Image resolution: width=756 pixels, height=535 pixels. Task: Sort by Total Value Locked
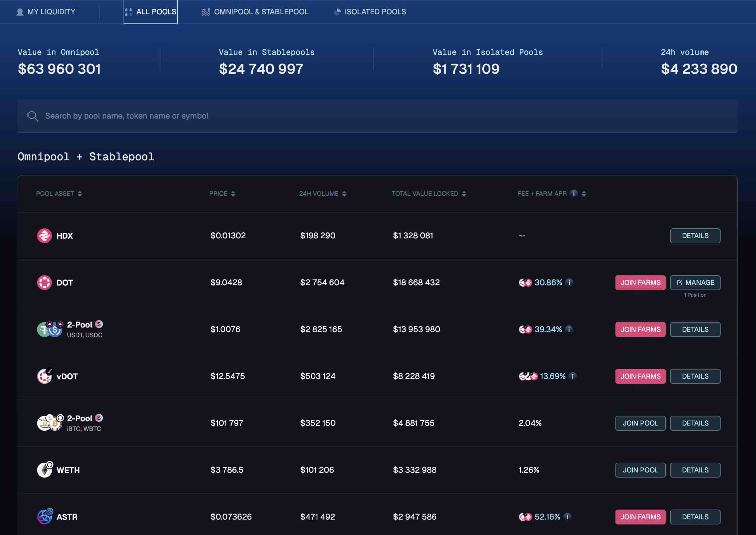click(x=429, y=194)
